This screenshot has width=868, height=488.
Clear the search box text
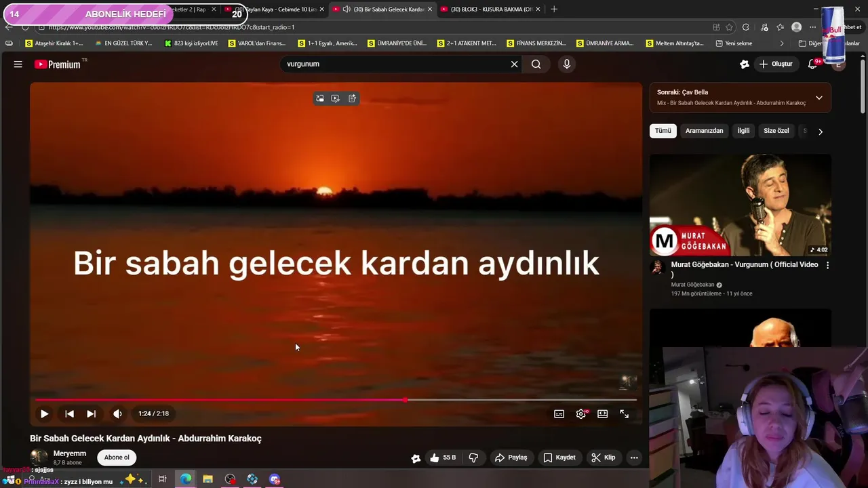click(514, 64)
